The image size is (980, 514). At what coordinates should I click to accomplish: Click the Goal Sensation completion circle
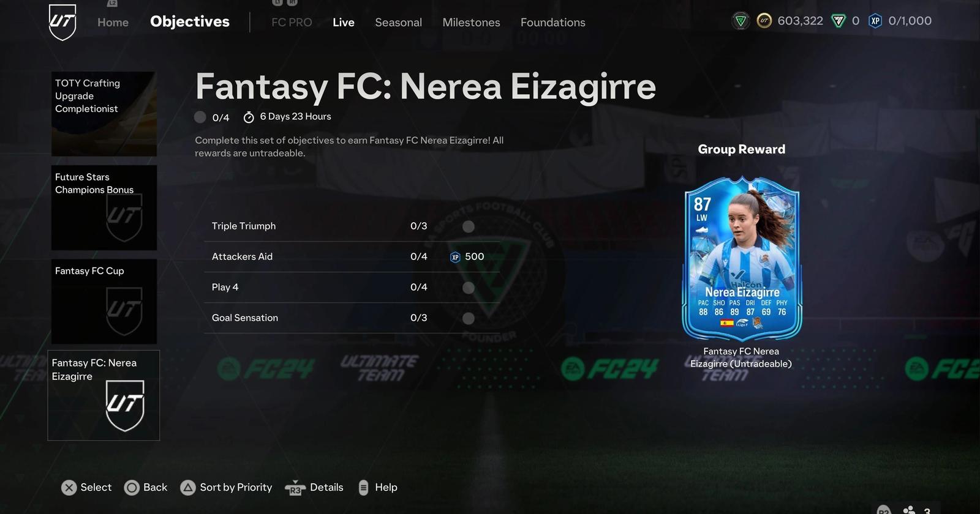(469, 318)
